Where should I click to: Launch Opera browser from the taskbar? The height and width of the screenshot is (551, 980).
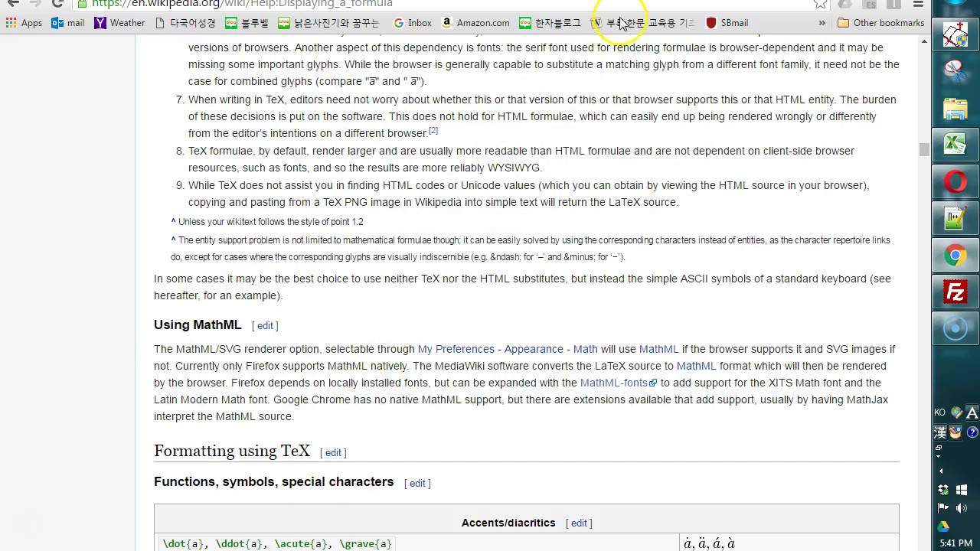(x=955, y=182)
